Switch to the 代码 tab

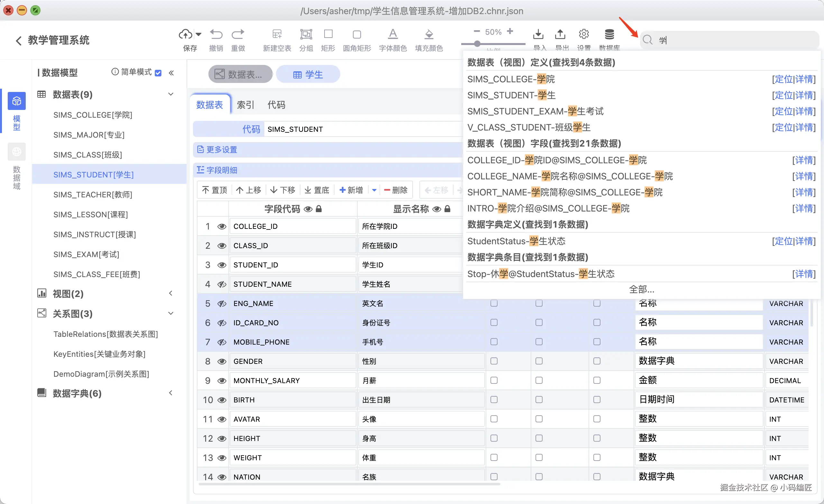click(276, 105)
